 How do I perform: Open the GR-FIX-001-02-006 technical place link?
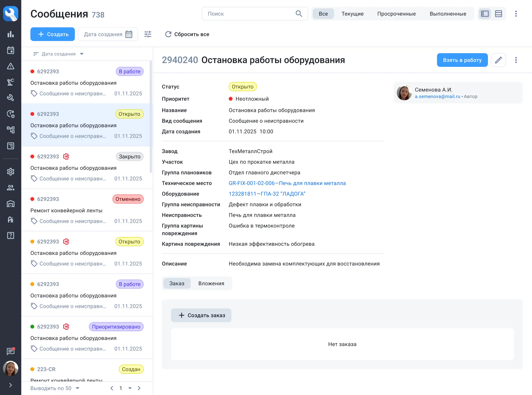pos(287,183)
